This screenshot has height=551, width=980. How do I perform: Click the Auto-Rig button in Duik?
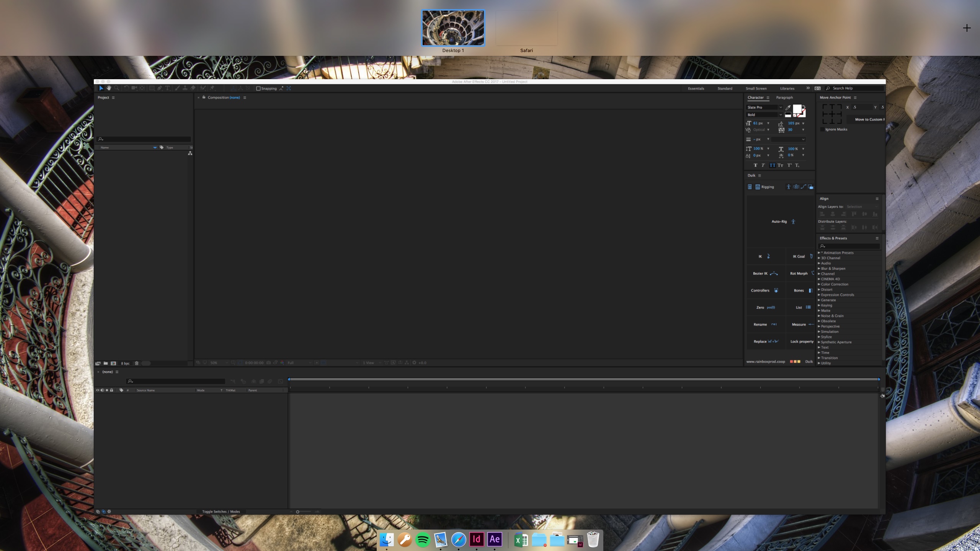click(783, 222)
